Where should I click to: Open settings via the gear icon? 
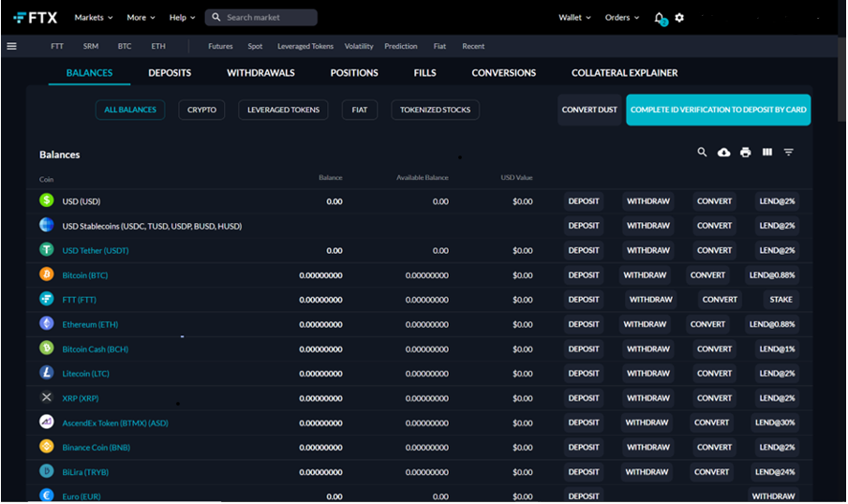(679, 18)
